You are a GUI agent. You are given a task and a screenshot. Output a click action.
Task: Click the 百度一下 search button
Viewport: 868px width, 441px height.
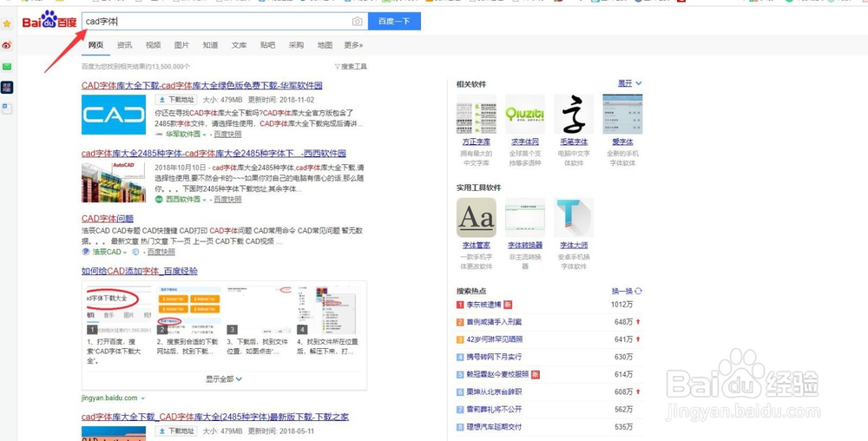tap(394, 22)
